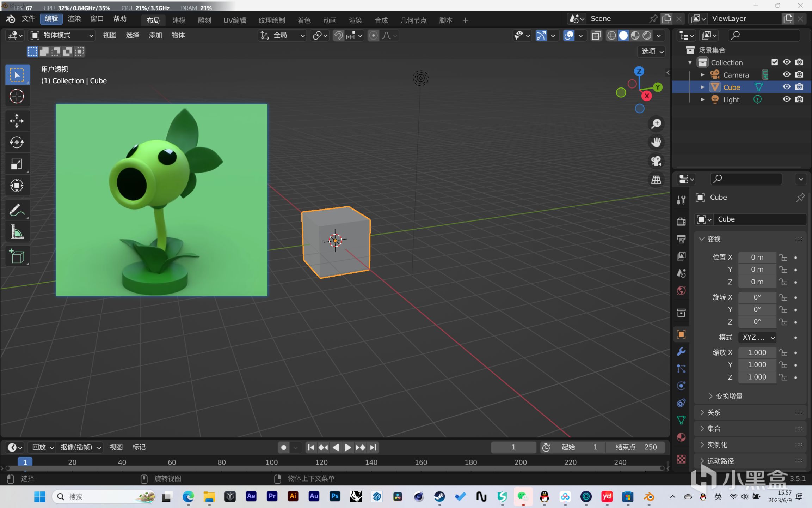The height and width of the screenshot is (508, 812).
Task: Click the pan hand viewport icon
Action: (656, 143)
